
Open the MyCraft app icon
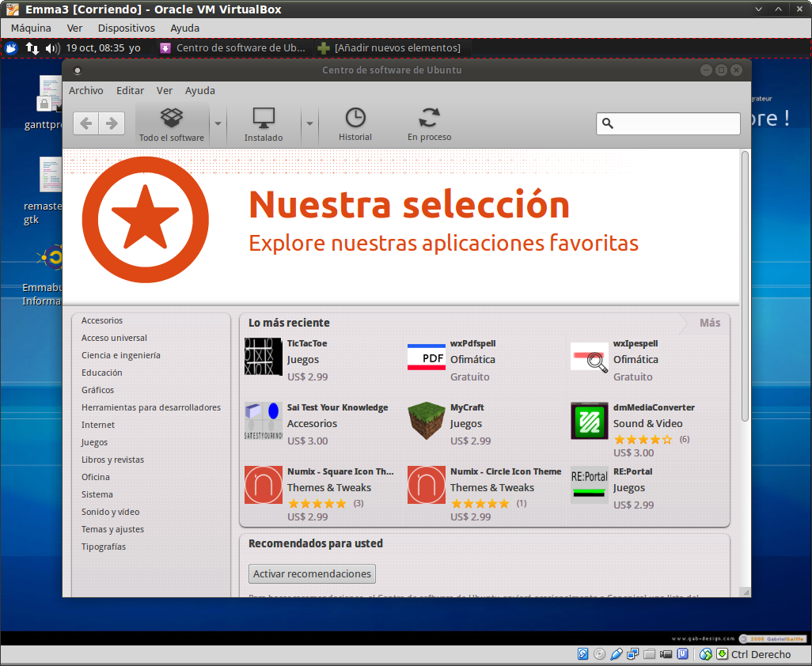pyautogui.click(x=426, y=421)
